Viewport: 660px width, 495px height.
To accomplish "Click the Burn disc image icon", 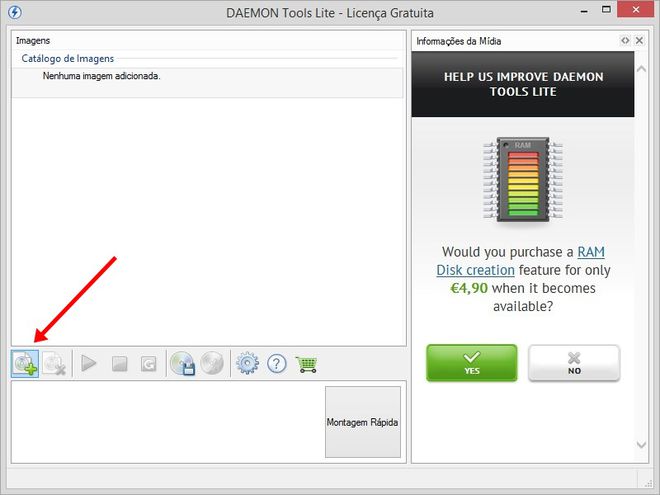I will 212,363.
